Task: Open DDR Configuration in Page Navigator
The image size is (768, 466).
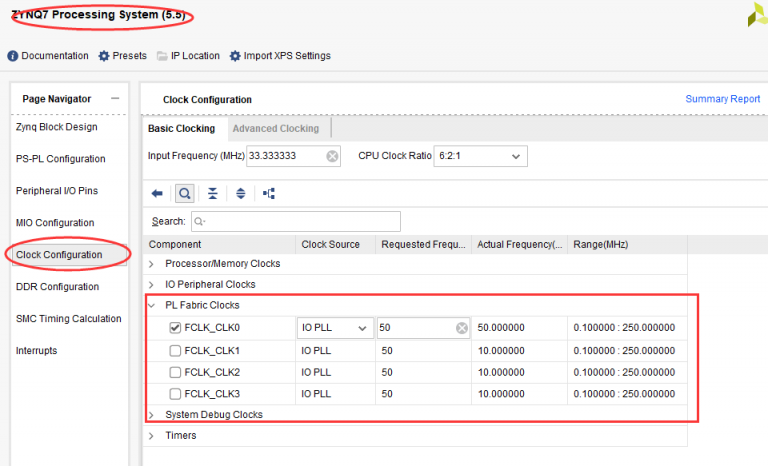Action: pyautogui.click(x=57, y=287)
